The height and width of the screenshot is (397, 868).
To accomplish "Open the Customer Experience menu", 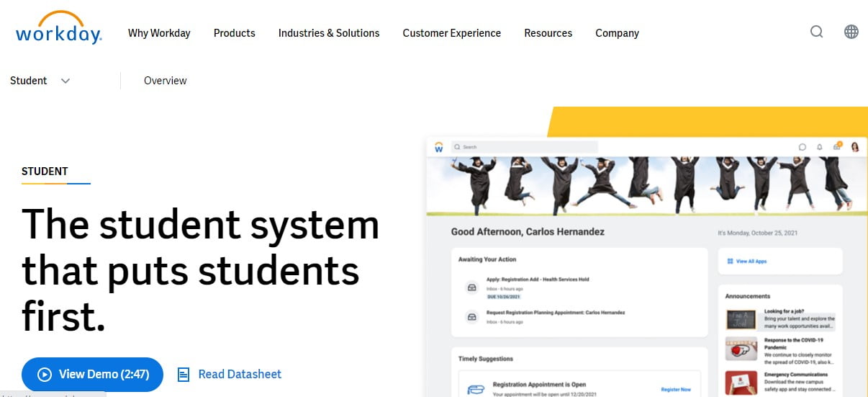I will tap(452, 33).
